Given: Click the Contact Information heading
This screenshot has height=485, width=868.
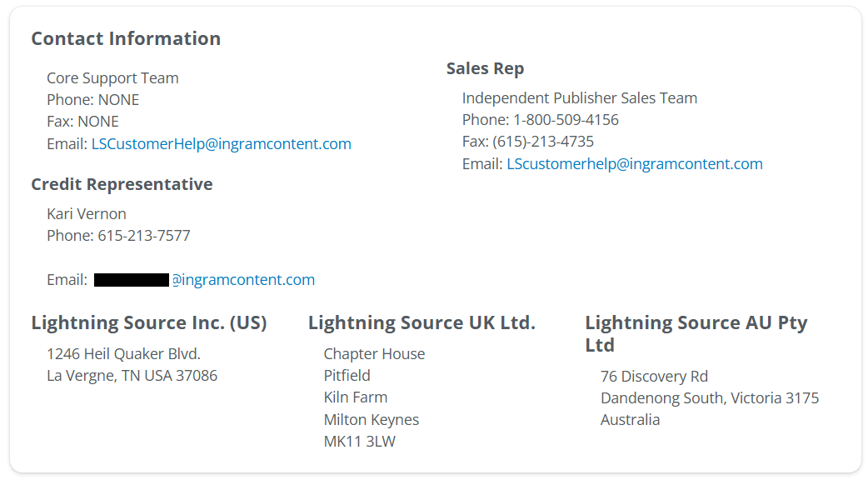Looking at the screenshot, I should pos(126,38).
